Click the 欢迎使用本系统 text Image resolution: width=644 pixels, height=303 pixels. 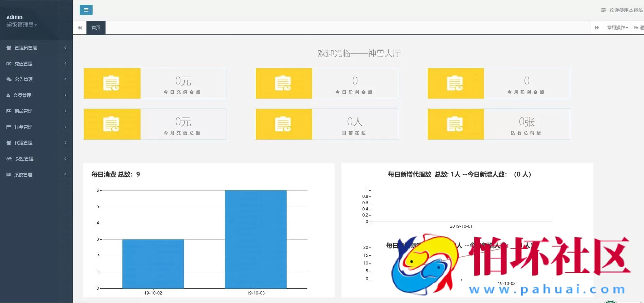tap(626, 10)
